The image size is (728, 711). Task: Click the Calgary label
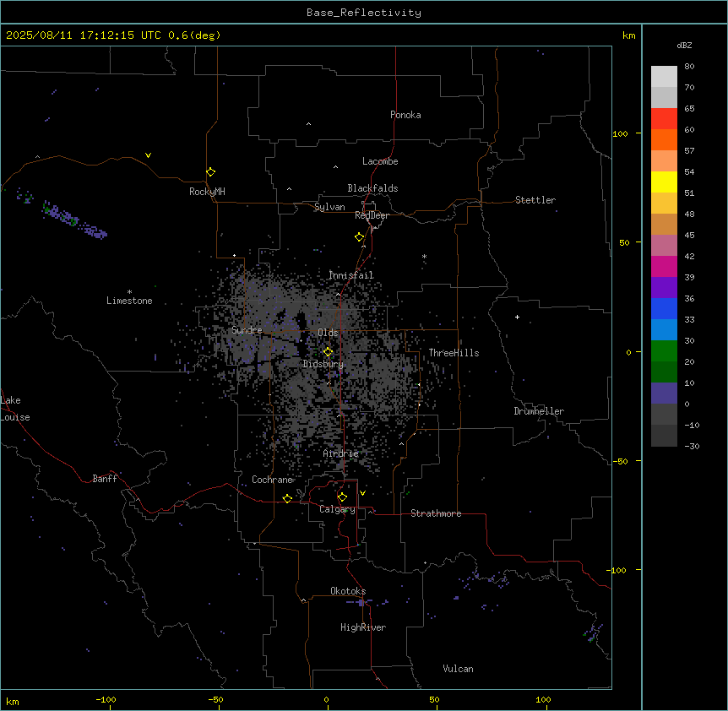(x=338, y=509)
